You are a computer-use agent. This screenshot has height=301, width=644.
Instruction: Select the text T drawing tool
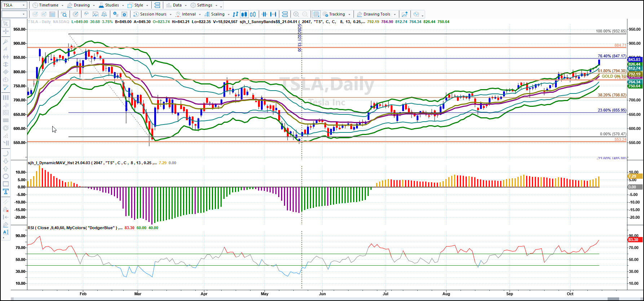6,192
